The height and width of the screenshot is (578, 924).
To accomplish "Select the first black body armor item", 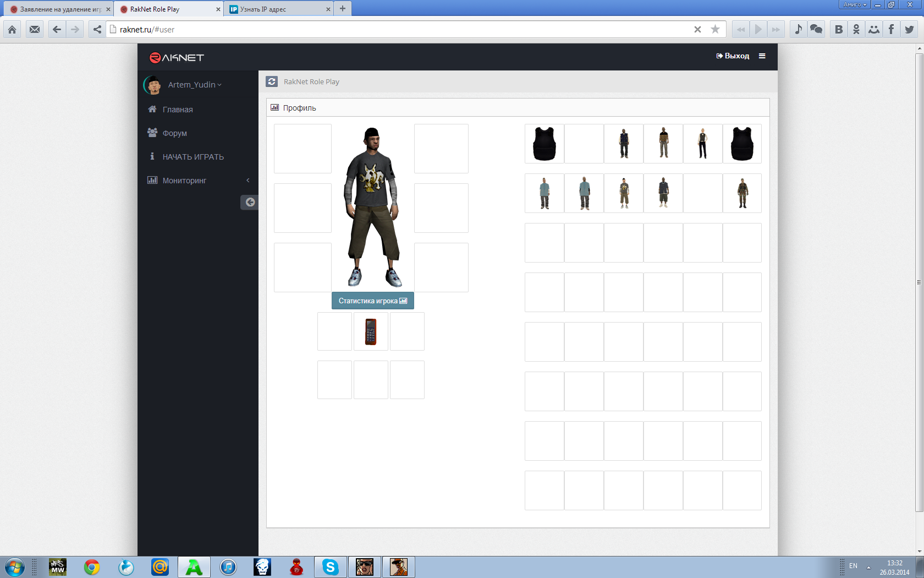I will (544, 144).
